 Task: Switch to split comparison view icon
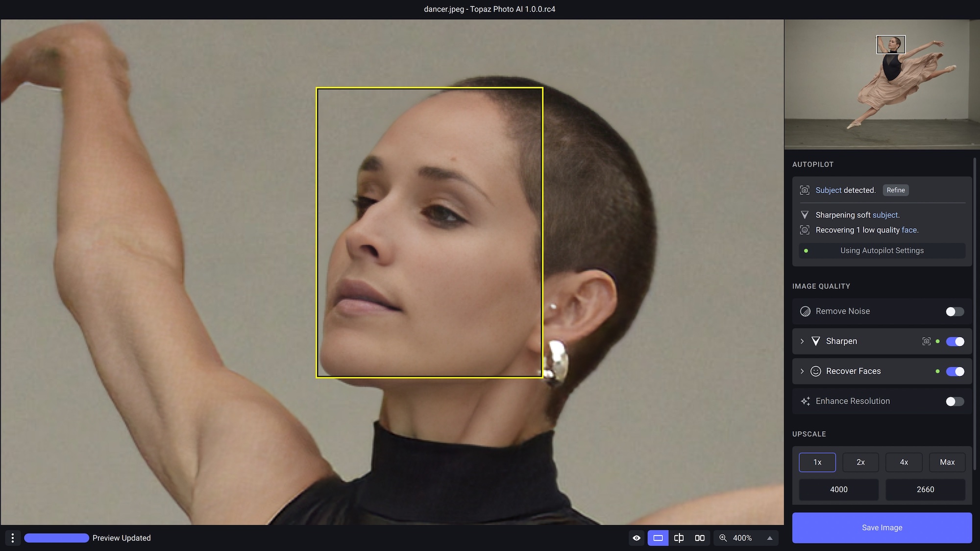click(679, 538)
